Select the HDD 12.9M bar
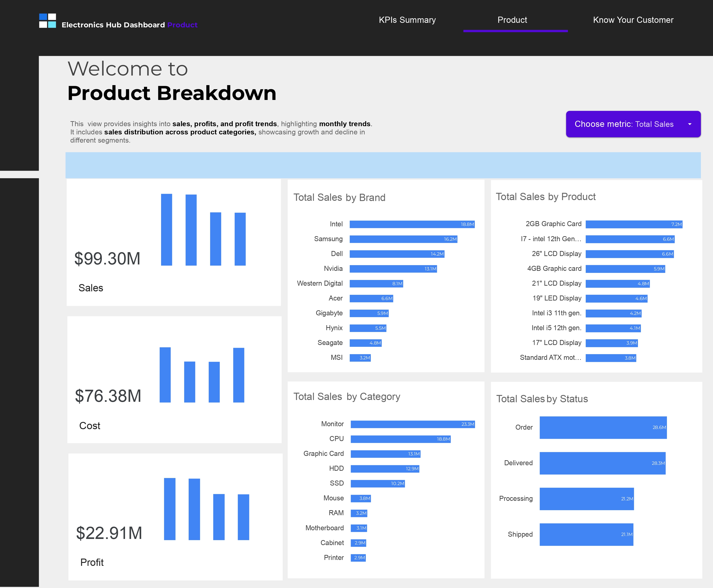Image resolution: width=713 pixels, height=588 pixels. coord(385,469)
